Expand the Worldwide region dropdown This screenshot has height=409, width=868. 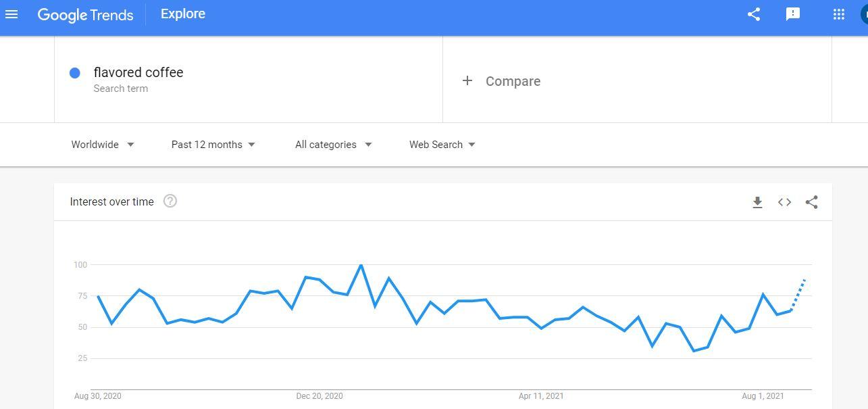(103, 145)
